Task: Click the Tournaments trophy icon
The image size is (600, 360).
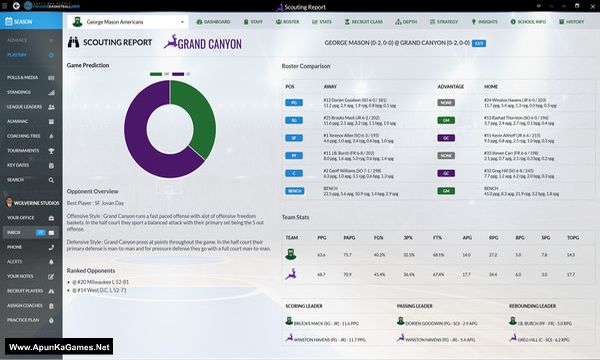Action: coord(51,151)
